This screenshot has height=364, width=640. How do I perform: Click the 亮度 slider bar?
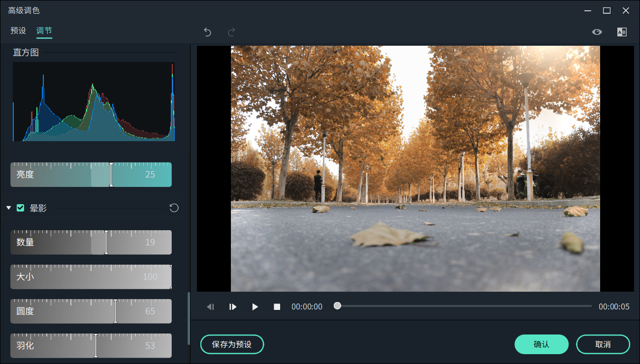pyautogui.click(x=91, y=175)
